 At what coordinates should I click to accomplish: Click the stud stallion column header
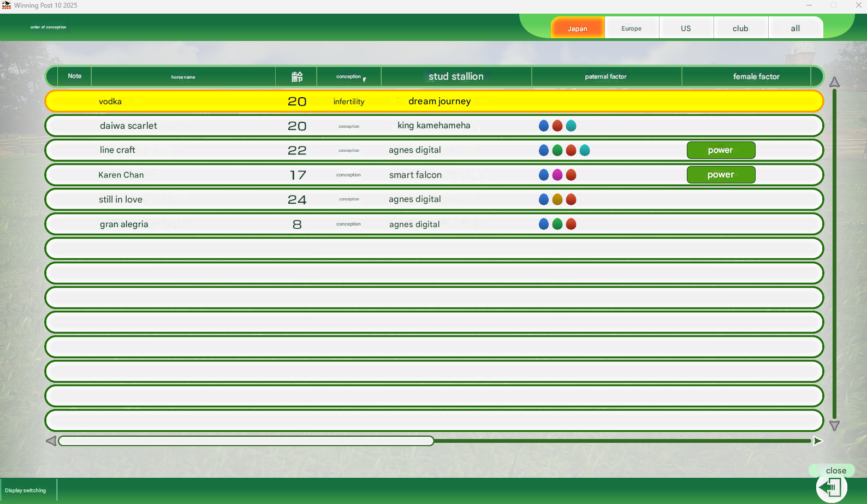pyautogui.click(x=456, y=76)
